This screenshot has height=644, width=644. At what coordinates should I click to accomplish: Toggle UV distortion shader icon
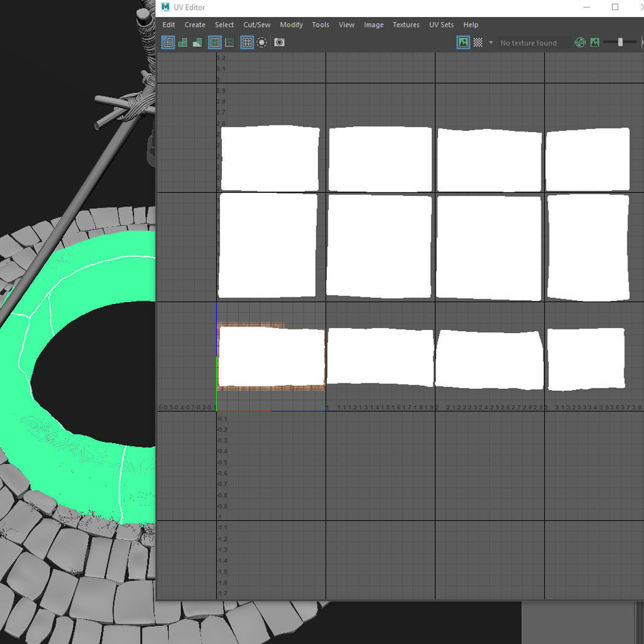coord(197,42)
